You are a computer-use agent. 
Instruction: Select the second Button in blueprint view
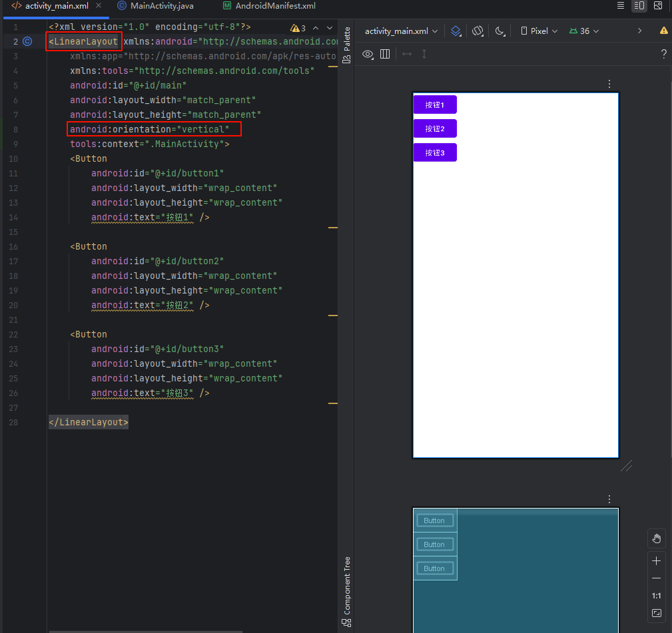coord(435,544)
